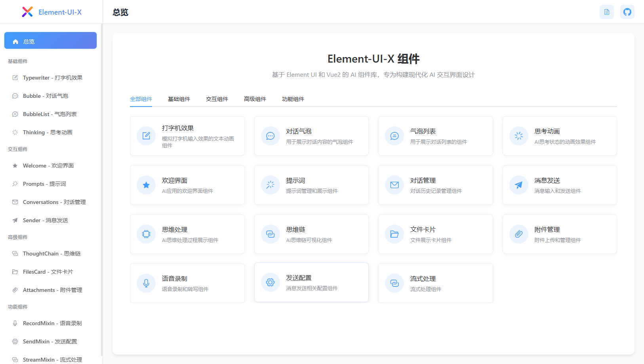The width and height of the screenshot is (644, 364).
Task: Click the spinner icon on 提示词 card
Action: coord(271,185)
